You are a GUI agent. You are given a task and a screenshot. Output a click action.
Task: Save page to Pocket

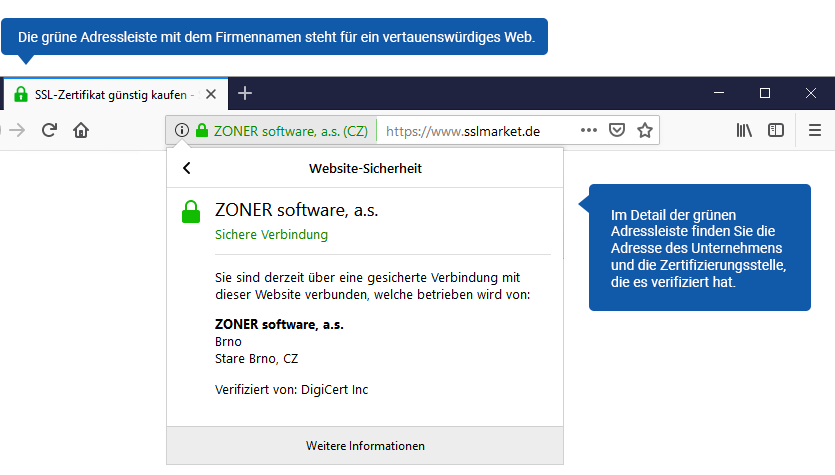point(617,130)
